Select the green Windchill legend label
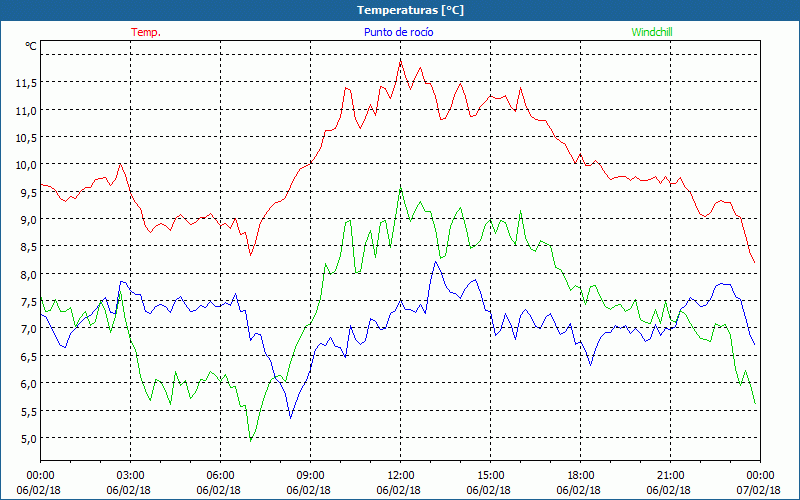800x500 pixels. pos(652,32)
